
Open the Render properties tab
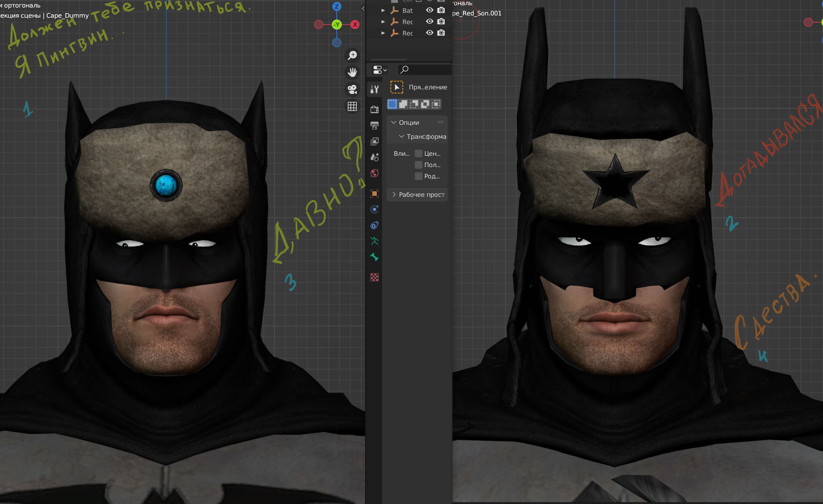coord(375,109)
